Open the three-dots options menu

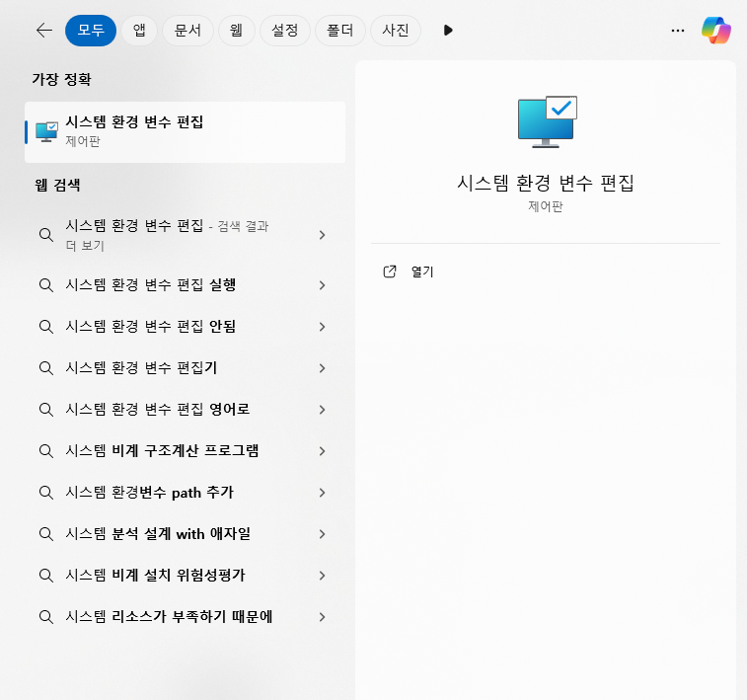(678, 31)
